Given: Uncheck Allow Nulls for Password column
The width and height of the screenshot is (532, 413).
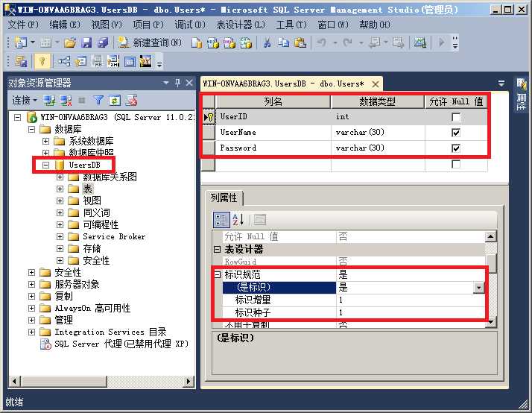Looking at the screenshot, I should click(x=456, y=148).
